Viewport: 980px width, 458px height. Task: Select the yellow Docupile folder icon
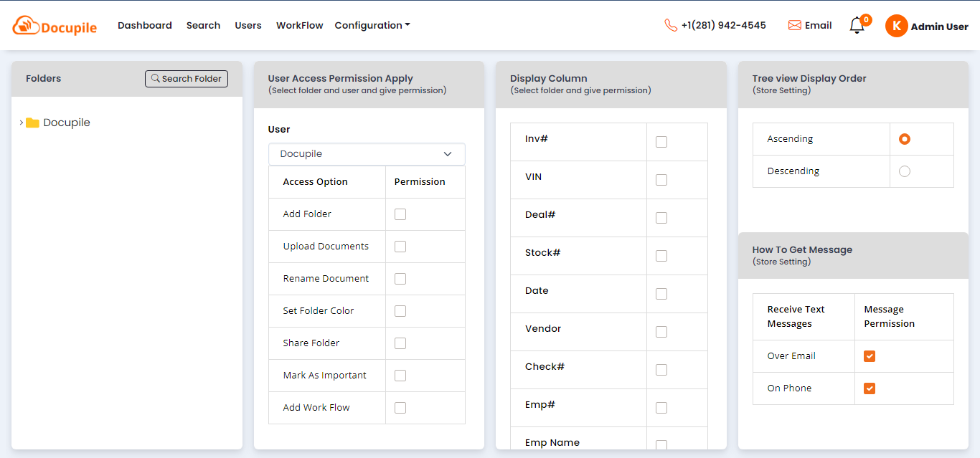pos(32,123)
